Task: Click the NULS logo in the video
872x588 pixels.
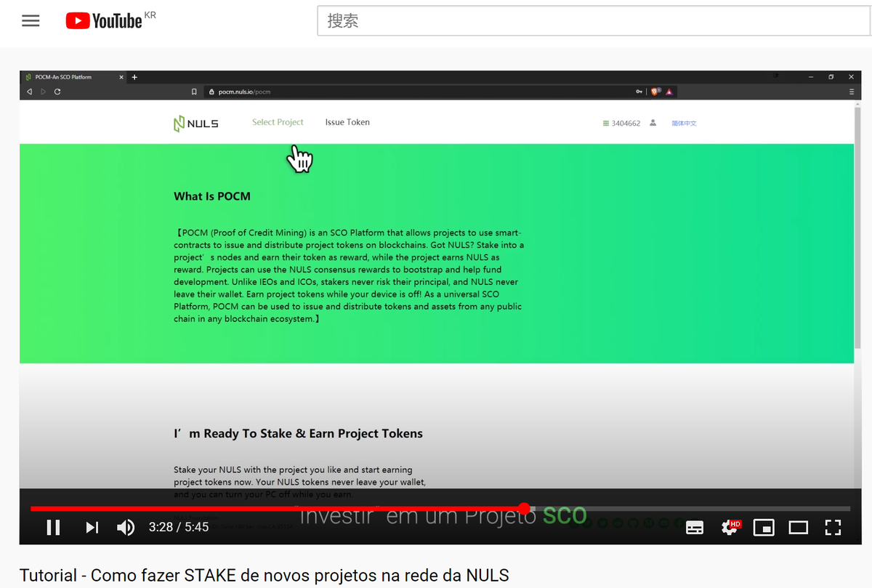Action: 196,124
